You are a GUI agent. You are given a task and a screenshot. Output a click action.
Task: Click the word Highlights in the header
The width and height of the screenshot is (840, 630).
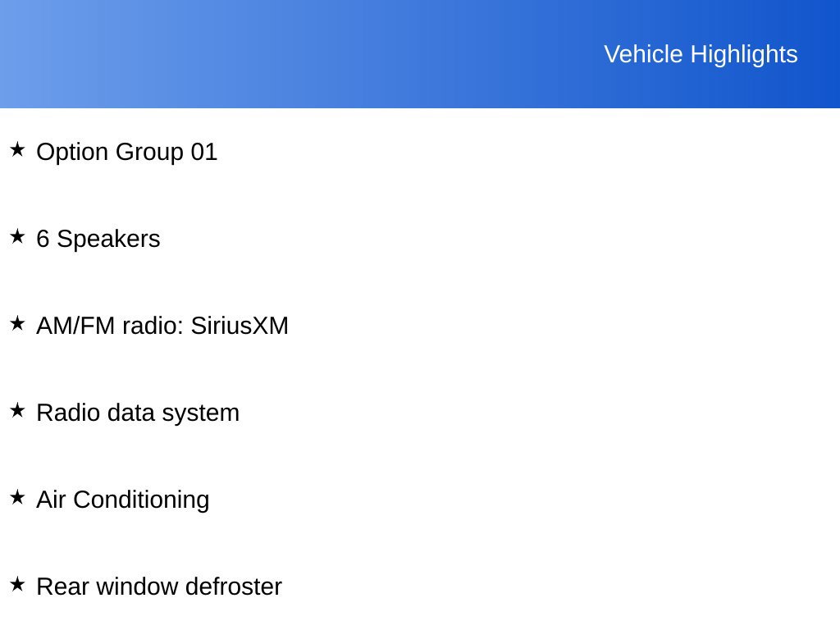click(x=744, y=55)
